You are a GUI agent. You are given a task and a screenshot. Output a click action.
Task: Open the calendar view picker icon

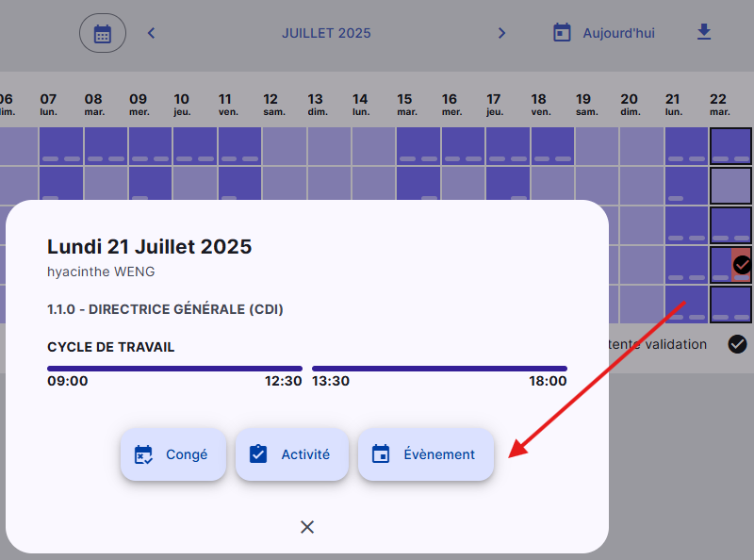103,33
